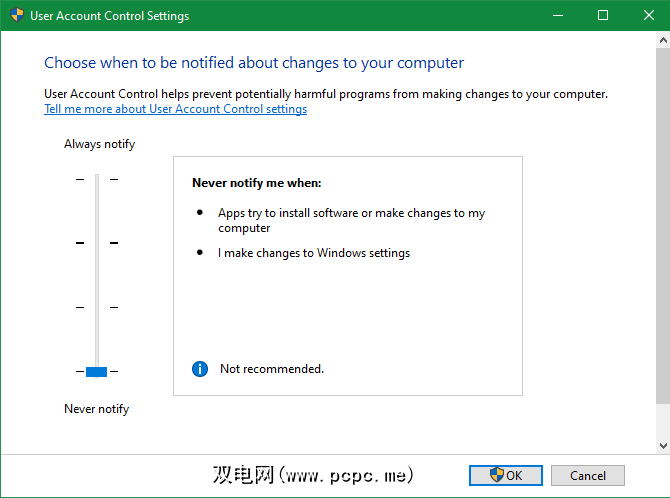Click the UAC shield icon in title bar
Image resolution: width=670 pixels, height=498 pixels.
(17, 15)
